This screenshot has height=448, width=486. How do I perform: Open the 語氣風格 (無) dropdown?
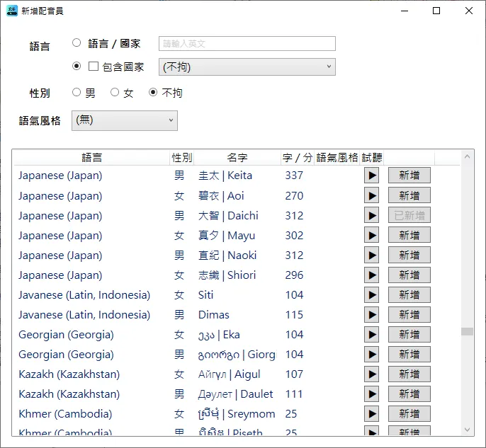[x=125, y=120]
